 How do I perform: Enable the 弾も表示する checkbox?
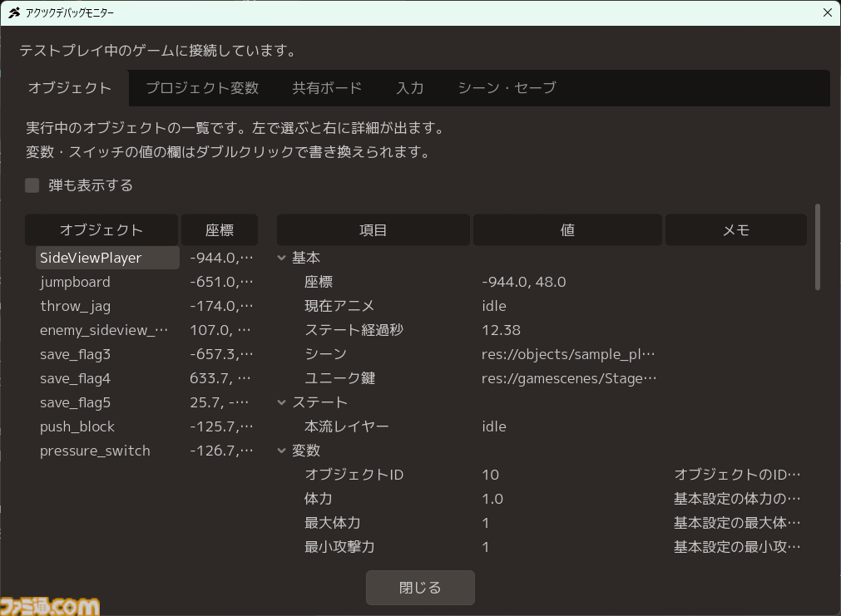(32, 185)
